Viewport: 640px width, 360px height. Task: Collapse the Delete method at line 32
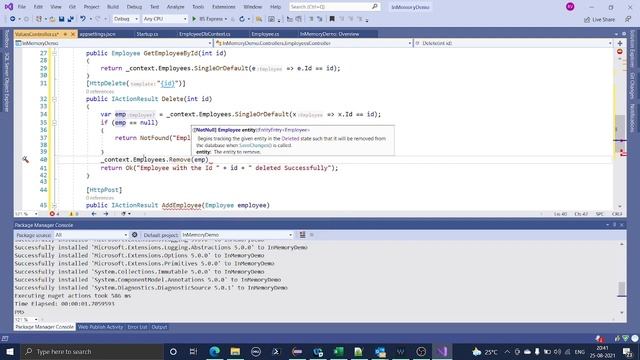(x=54, y=99)
